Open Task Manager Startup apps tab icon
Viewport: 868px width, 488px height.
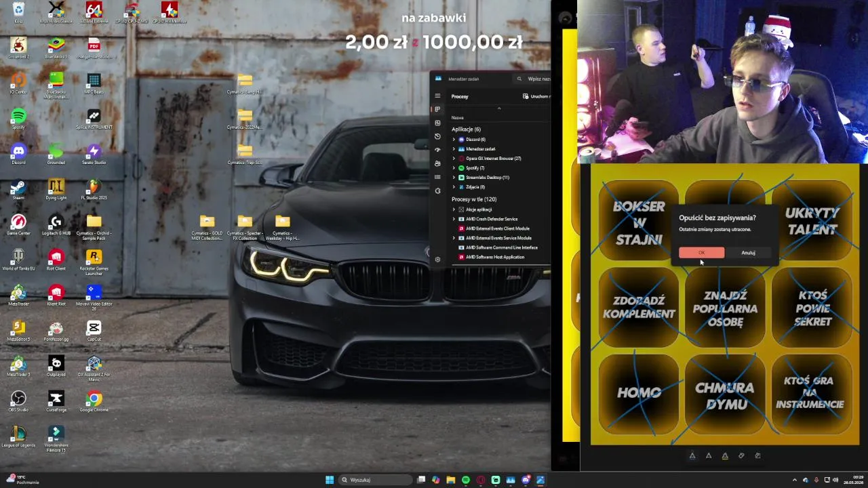(437, 150)
